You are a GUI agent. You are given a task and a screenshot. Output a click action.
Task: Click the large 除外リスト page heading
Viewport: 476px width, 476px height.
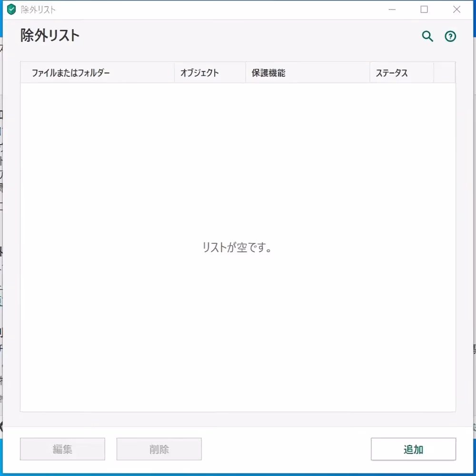click(x=50, y=36)
